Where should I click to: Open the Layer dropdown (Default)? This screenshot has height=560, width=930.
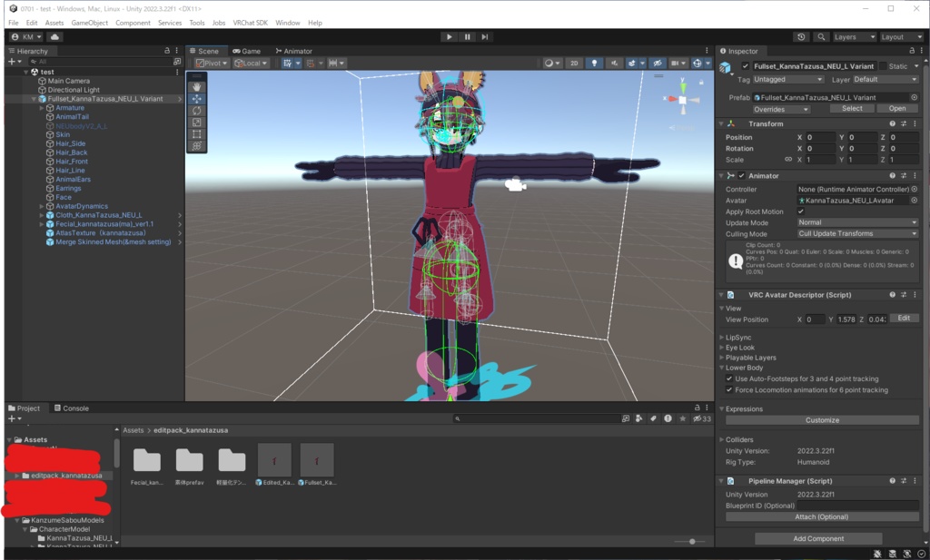(x=885, y=79)
